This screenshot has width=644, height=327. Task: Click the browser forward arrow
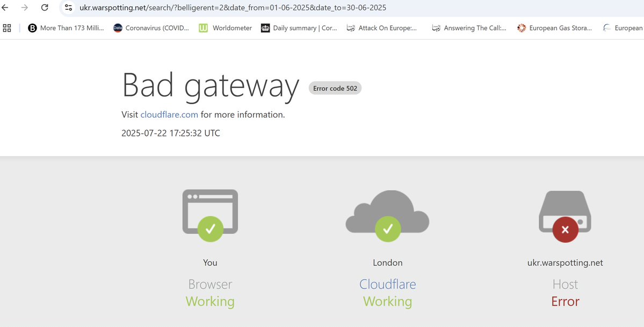(25, 8)
